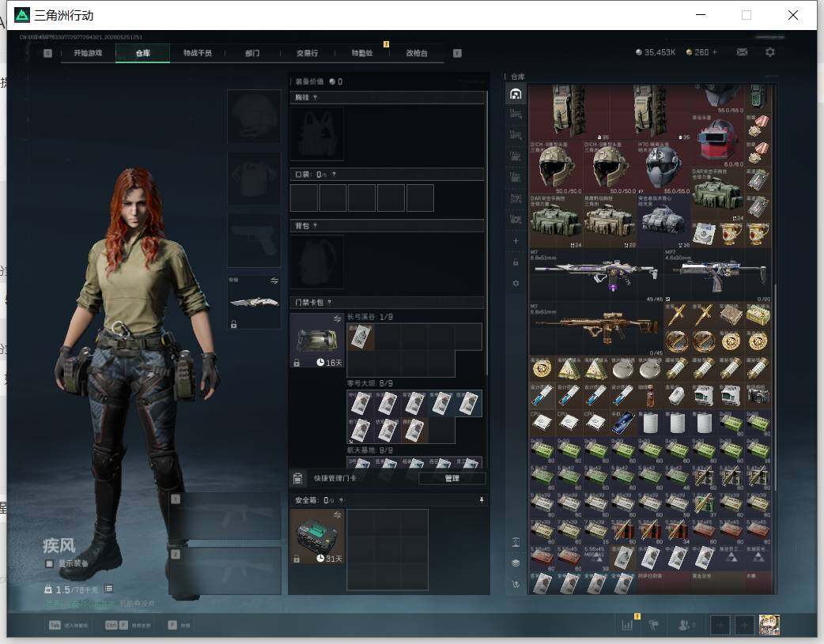Click the stack layers icon beside the warehouse
This screenshot has width=824, height=644.
click(x=516, y=563)
